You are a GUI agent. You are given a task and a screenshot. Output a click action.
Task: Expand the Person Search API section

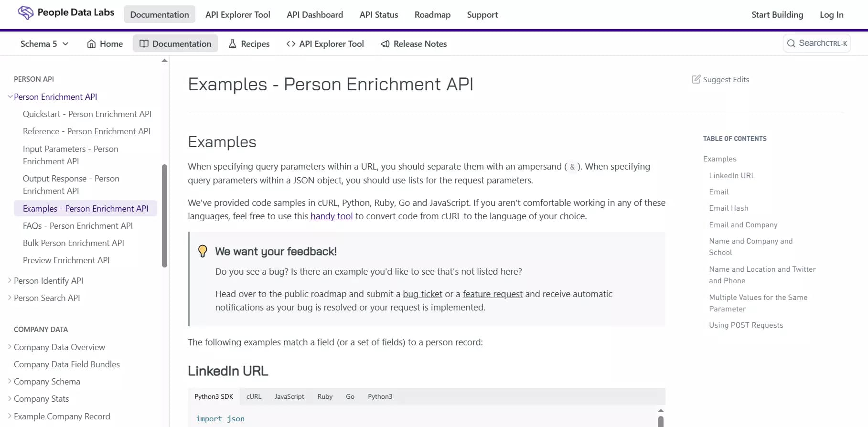click(x=10, y=298)
